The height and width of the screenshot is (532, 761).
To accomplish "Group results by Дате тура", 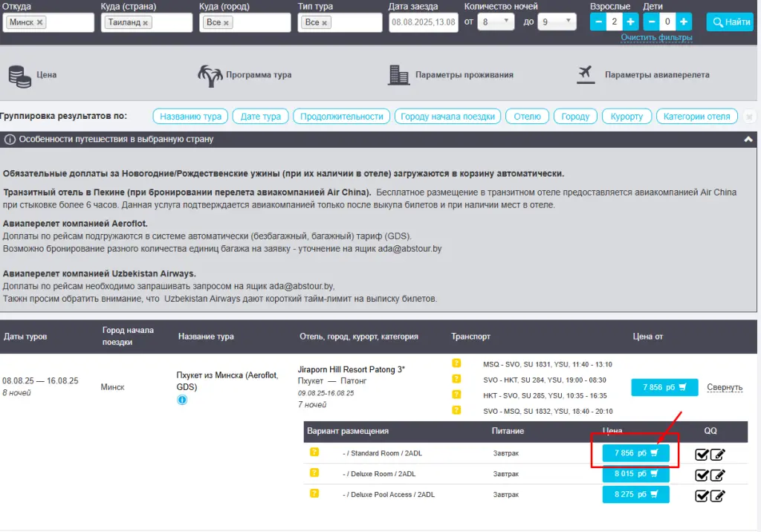I will 260,117.
